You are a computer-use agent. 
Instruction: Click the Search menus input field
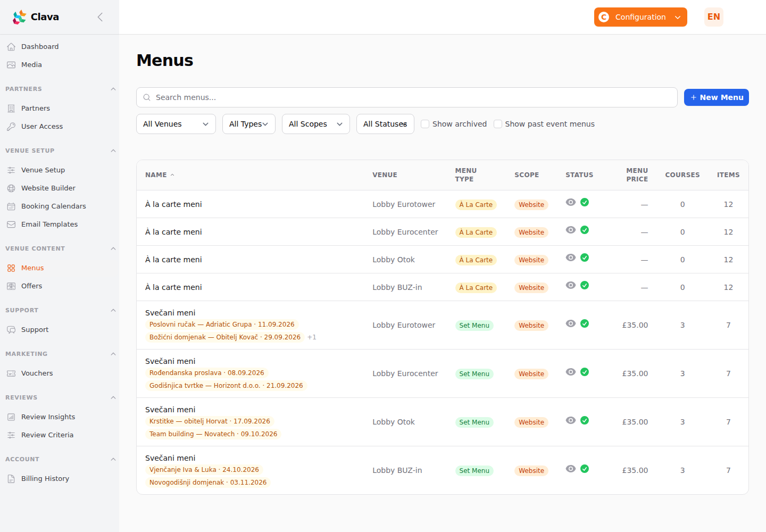click(x=407, y=97)
